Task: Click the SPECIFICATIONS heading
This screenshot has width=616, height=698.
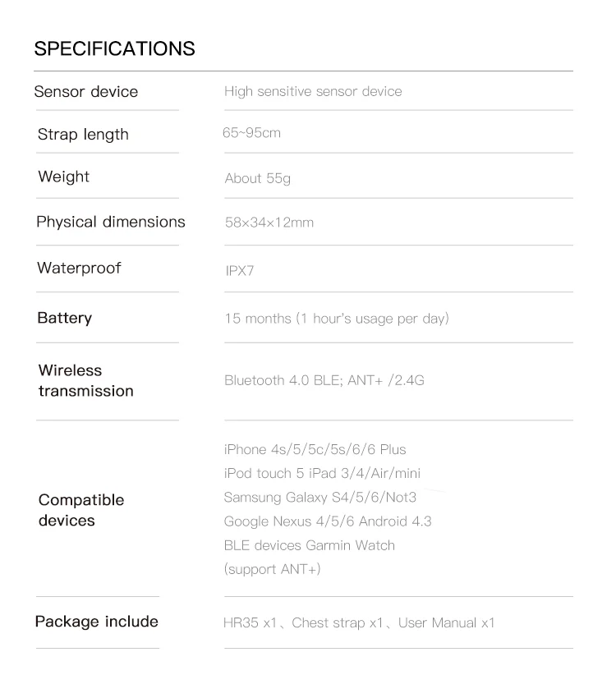Action: [114, 48]
